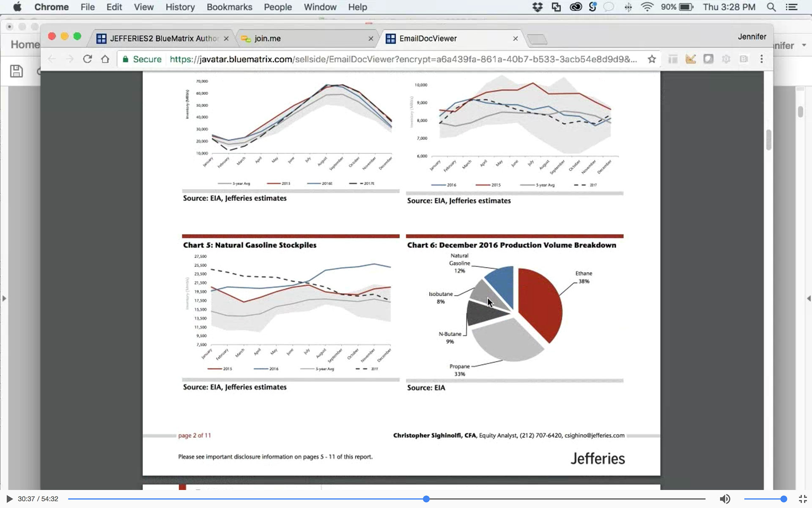This screenshot has width=812, height=508.
Task: Expand the right side panel arrow
Action: pyautogui.click(x=809, y=298)
